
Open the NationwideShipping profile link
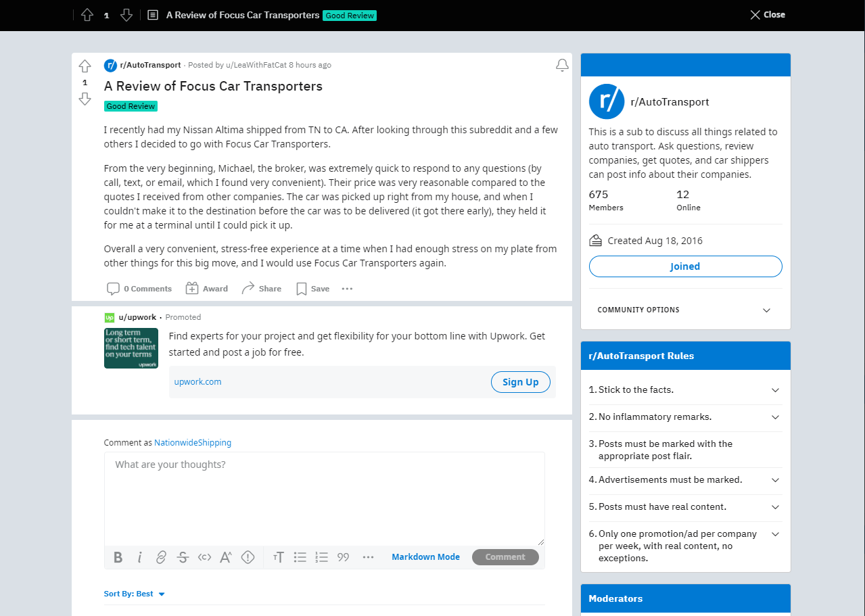pyautogui.click(x=193, y=443)
